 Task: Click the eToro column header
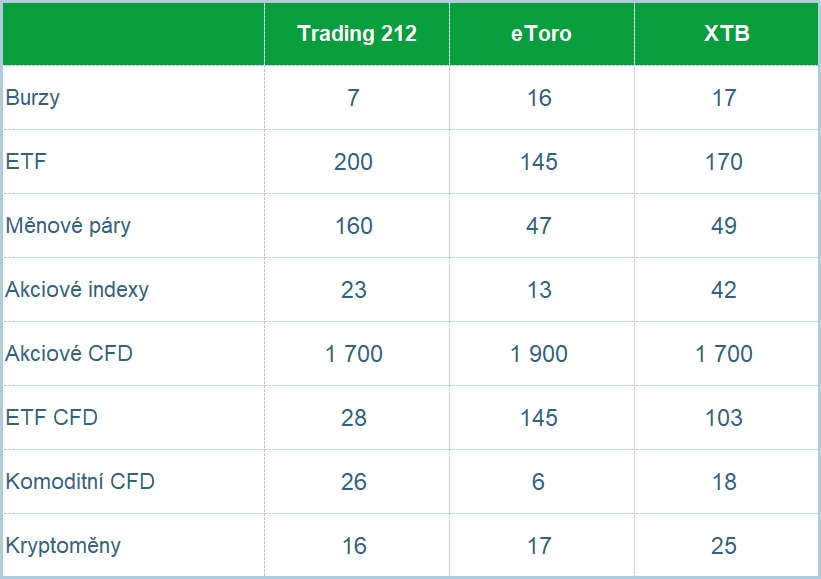541,34
